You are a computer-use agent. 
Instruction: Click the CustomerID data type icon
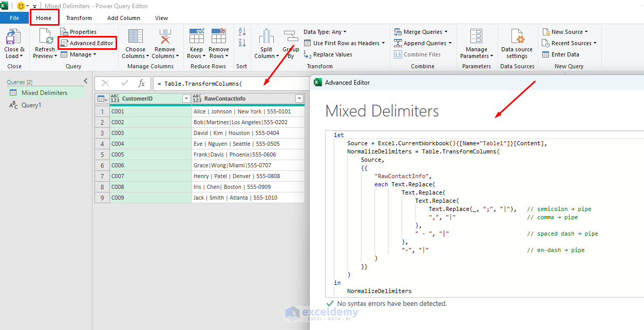pos(115,99)
